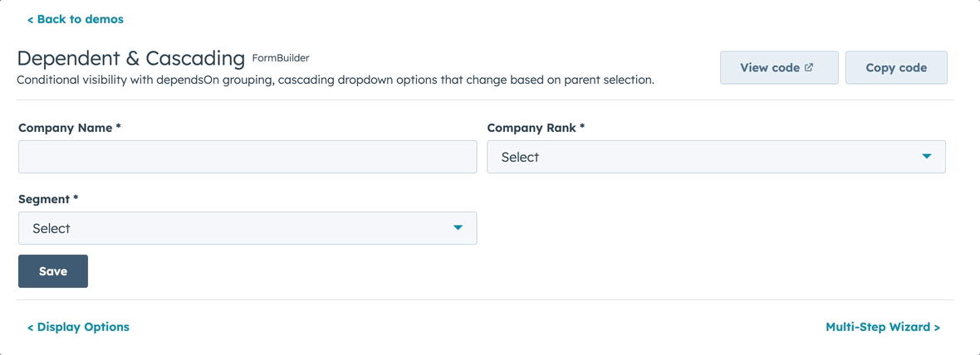Click the Segment dropdown caret arrow

(x=458, y=228)
